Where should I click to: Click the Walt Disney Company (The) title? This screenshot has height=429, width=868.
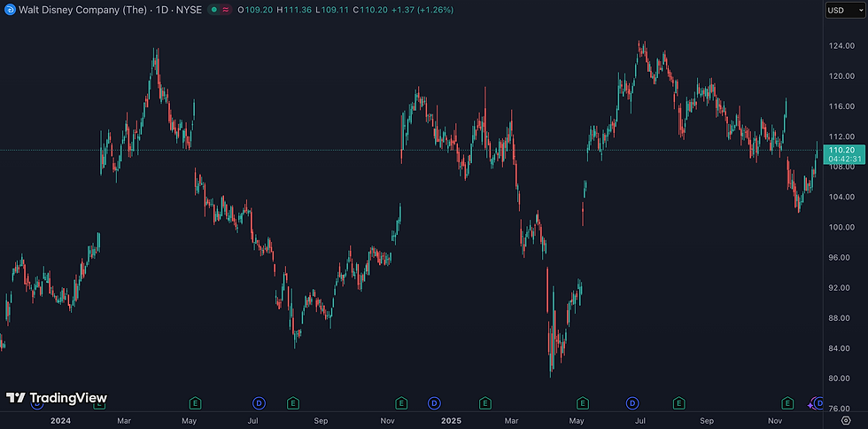83,10
